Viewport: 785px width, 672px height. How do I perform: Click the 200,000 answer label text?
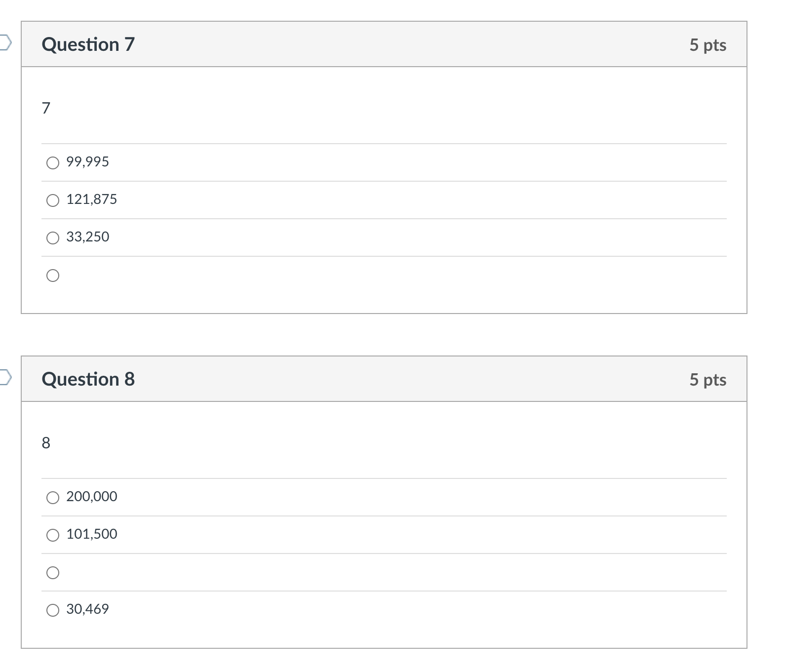click(92, 497)
